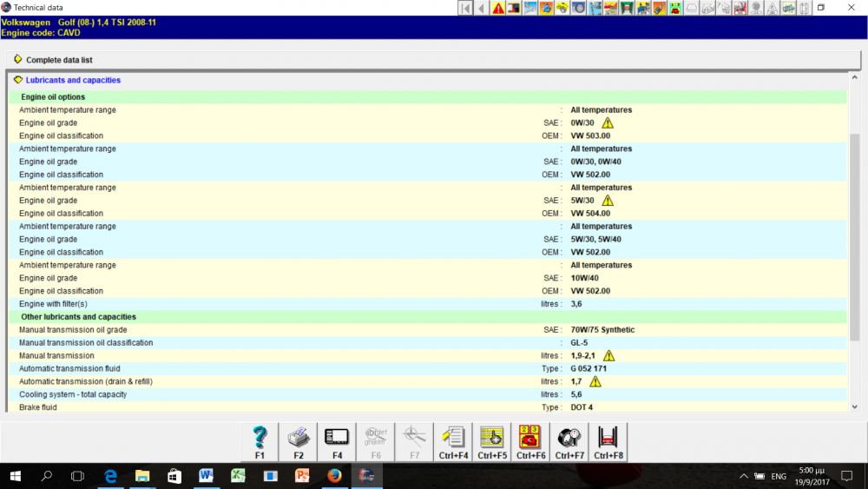The height and width of the screenshot is (489, 868).
Task: Open the Ctrl+F4 notes editor button
Action: (x=453, y=441)
